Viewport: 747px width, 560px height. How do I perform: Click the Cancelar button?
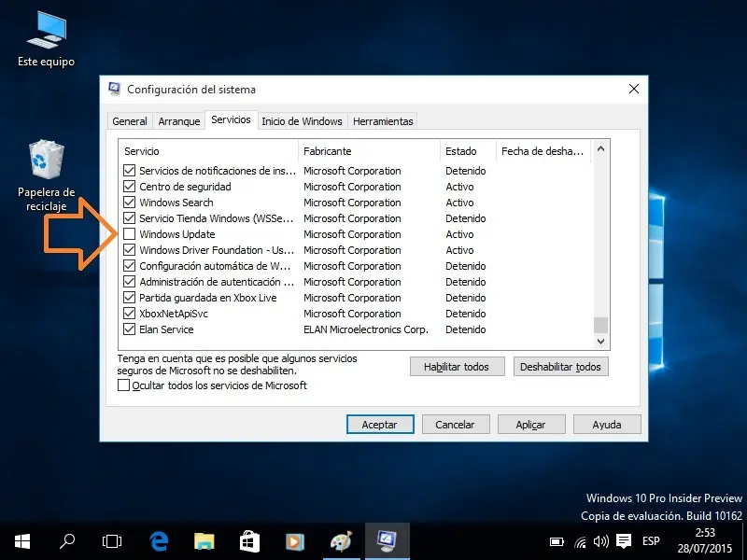pyautogui.click(x=455, y=425)
